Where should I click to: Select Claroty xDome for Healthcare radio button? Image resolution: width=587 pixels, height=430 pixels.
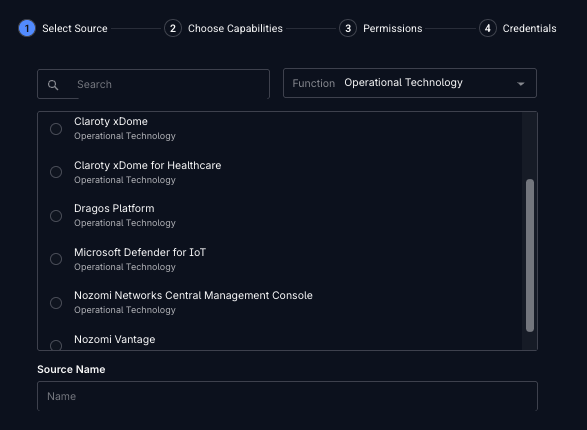[56, 172]
